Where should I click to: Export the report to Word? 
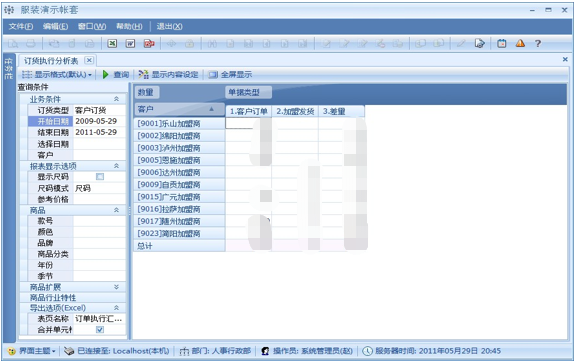130,43
